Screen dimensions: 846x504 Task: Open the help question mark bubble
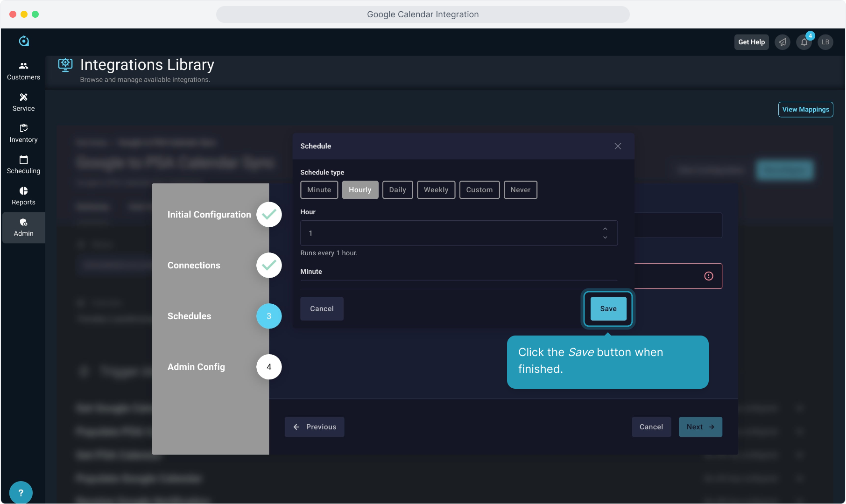21,492
